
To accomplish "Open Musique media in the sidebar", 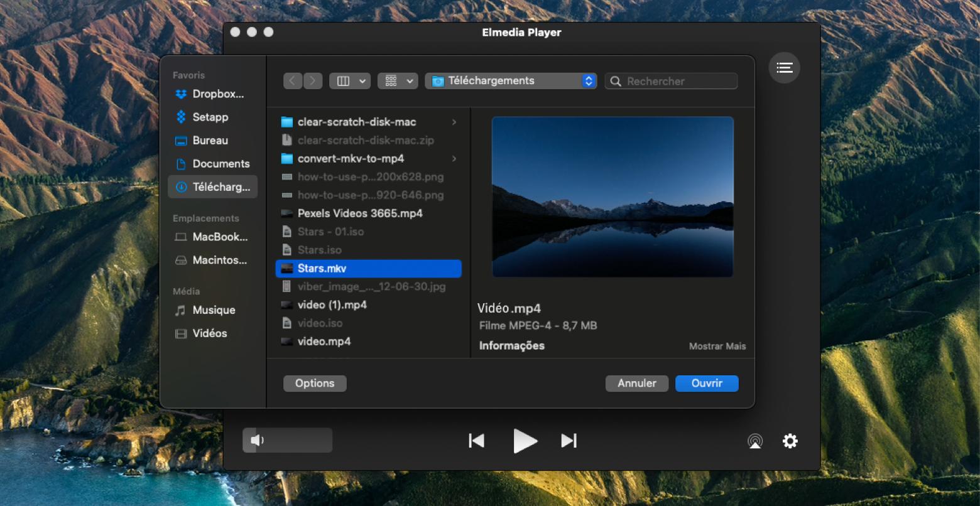I will point(212,310).
